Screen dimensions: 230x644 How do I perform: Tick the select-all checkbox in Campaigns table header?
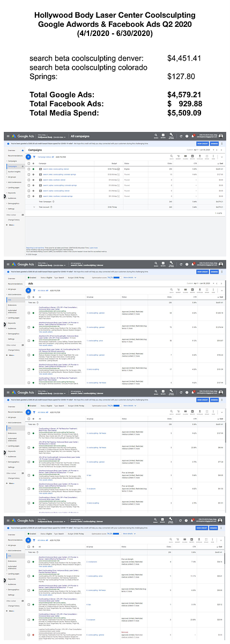pos(28,163)
